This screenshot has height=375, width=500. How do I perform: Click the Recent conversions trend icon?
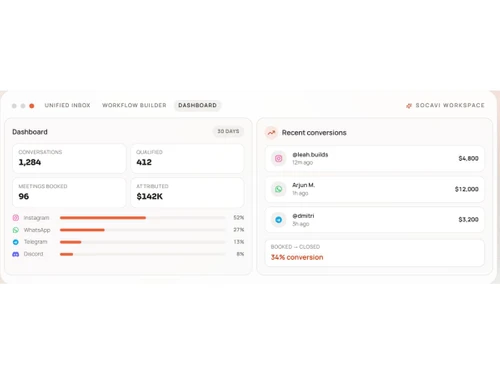pyautogui.click(x=271, y=133)
